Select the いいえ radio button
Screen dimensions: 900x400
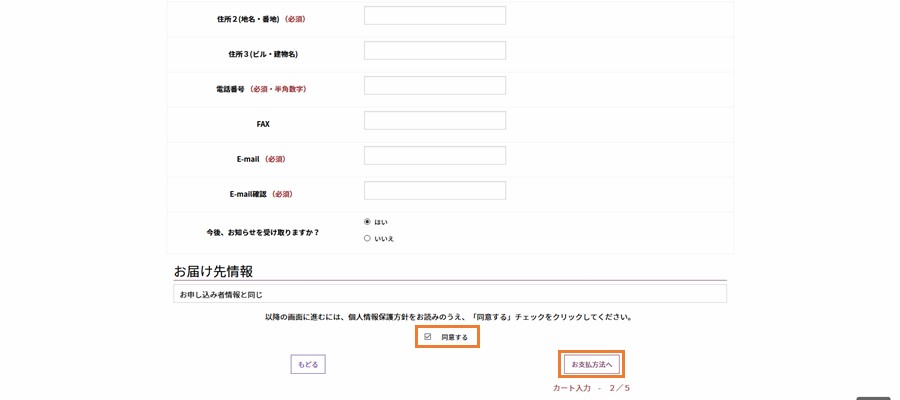(x=367, y=239)
